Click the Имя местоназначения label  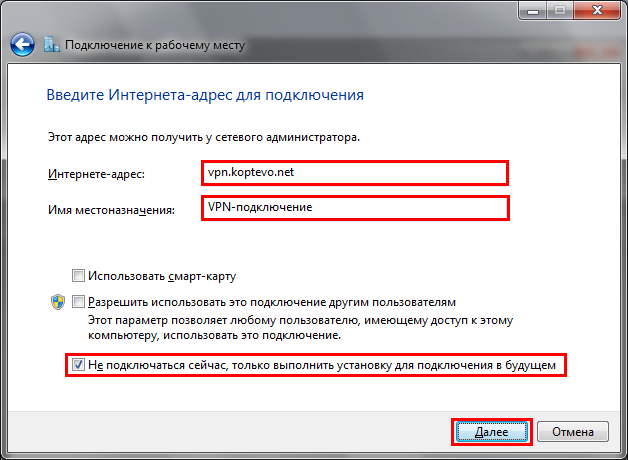[x=111, y=210]
